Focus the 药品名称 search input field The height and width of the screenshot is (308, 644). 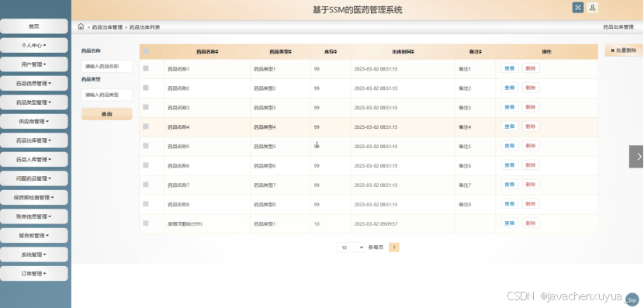click(x=107, y=66)
